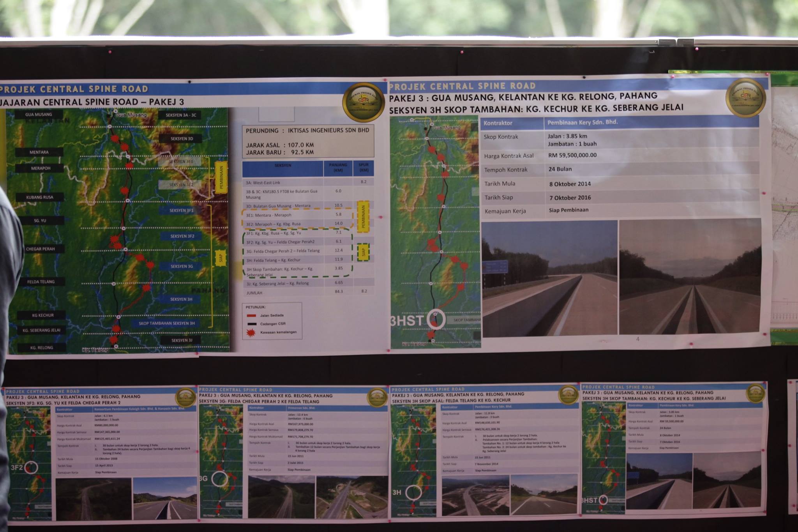798x532 pixels.
Task: Select the 3F2 circle marker on map
Action: [31, 467]
